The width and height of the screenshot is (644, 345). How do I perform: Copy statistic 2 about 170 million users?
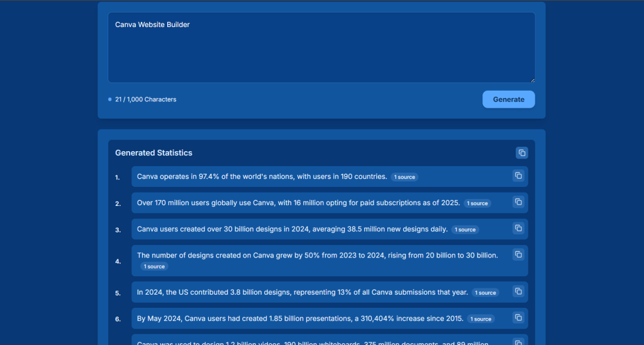click(x=518, y=202)
